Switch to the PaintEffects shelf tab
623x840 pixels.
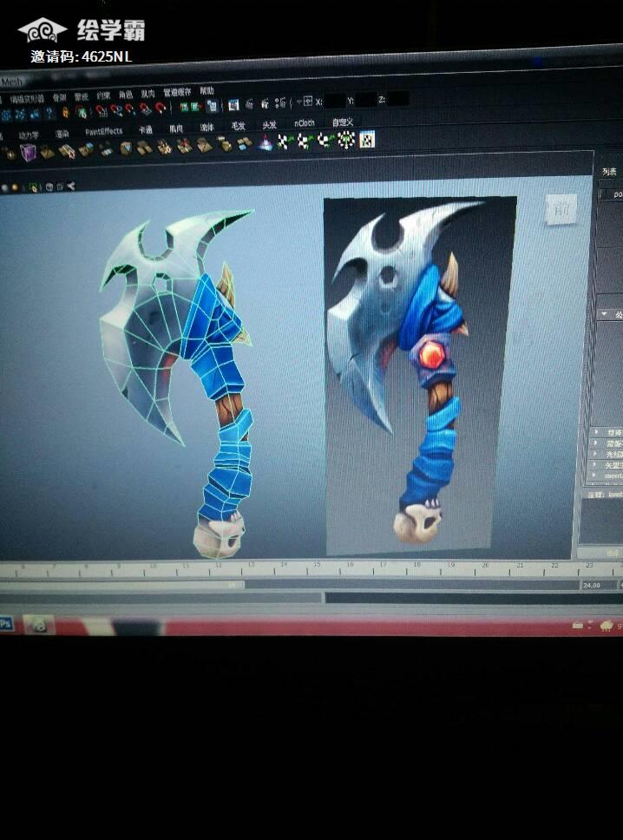pyautogui.click(x=103, y=131)
